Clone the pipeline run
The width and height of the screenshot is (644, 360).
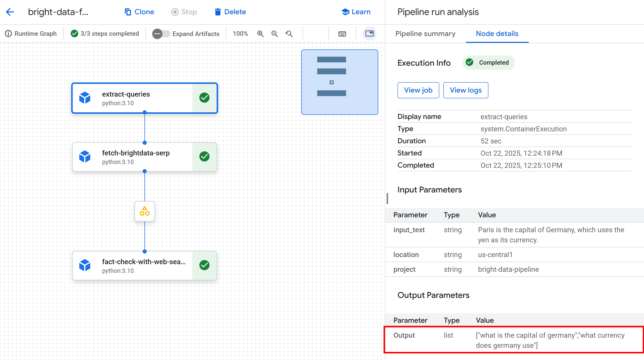(139, 12)
